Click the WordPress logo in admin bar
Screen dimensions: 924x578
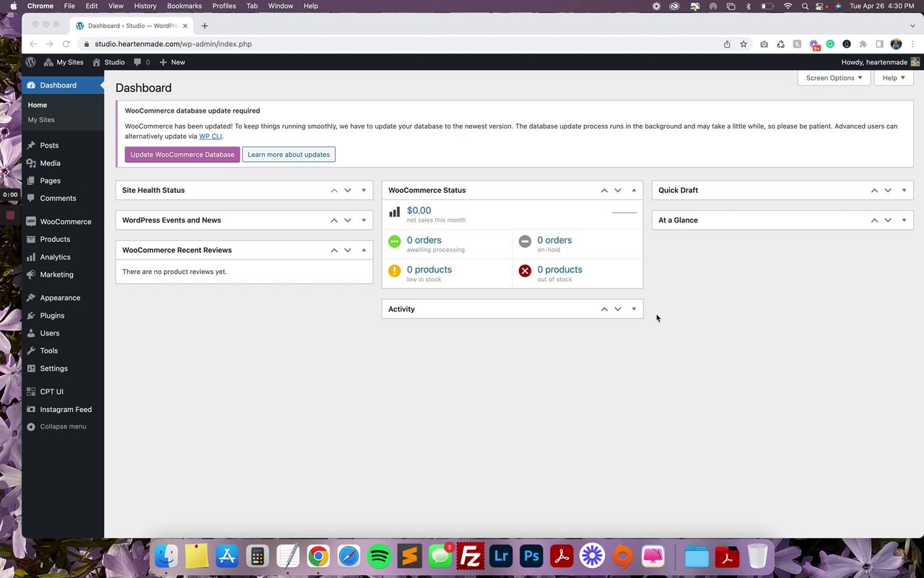[x=30, y=62]
